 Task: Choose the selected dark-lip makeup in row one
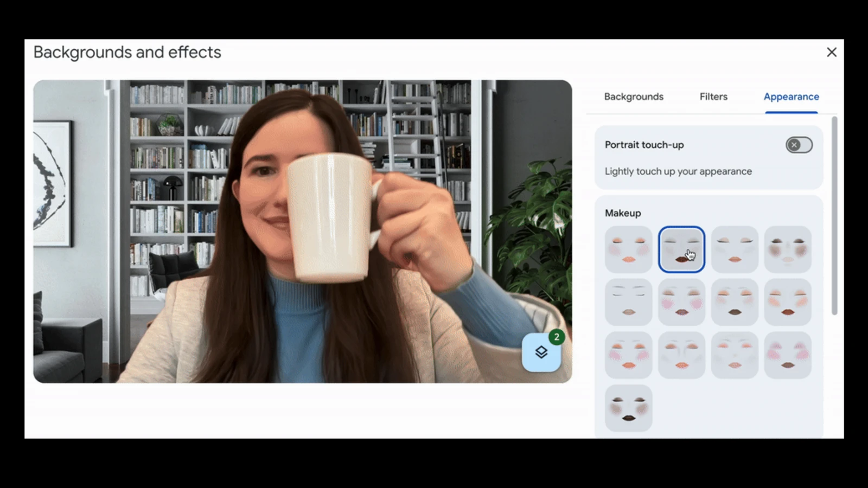coord(681,249)
